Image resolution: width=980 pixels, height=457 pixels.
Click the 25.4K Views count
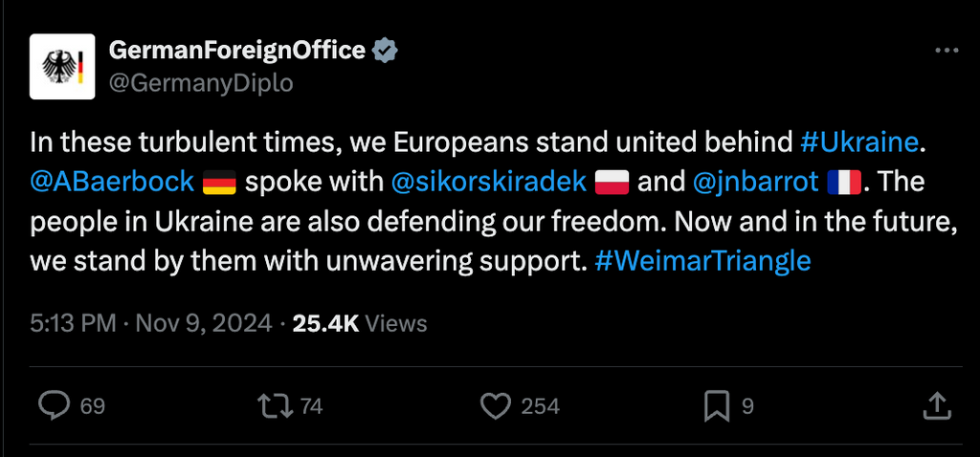[360, 323]
